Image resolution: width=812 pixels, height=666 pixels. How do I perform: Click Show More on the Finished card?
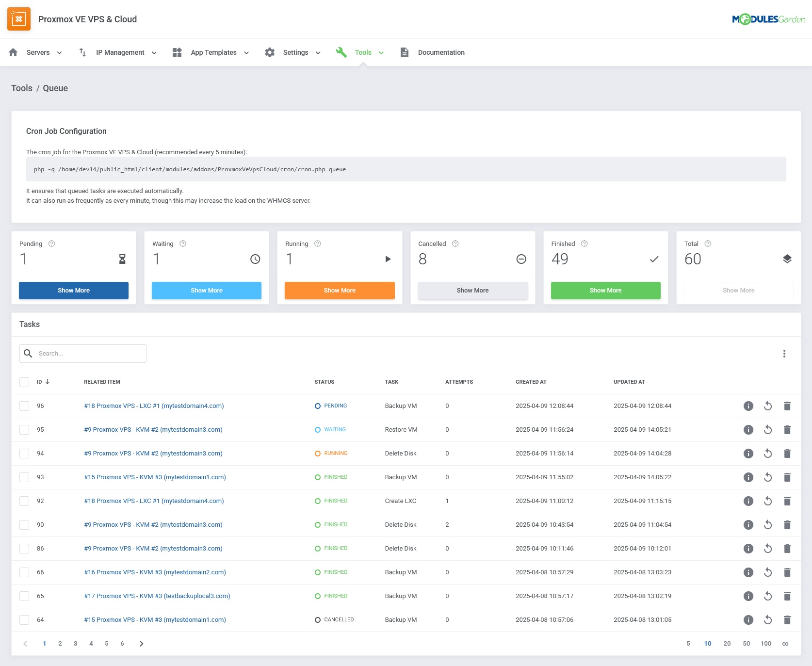click(605, 290)
